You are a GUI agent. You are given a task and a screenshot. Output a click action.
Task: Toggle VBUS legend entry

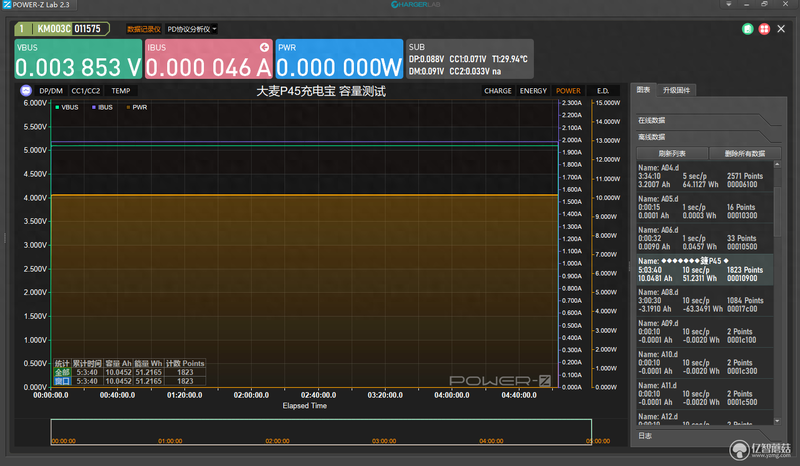click(x=67, y=107)
